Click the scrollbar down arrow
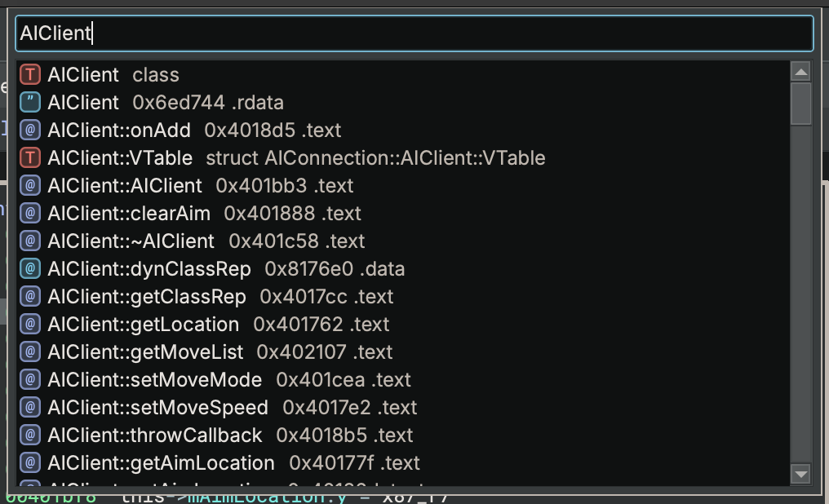Image resolution: width=829 pixels, height=504 pixels. (x=800, y=474)
